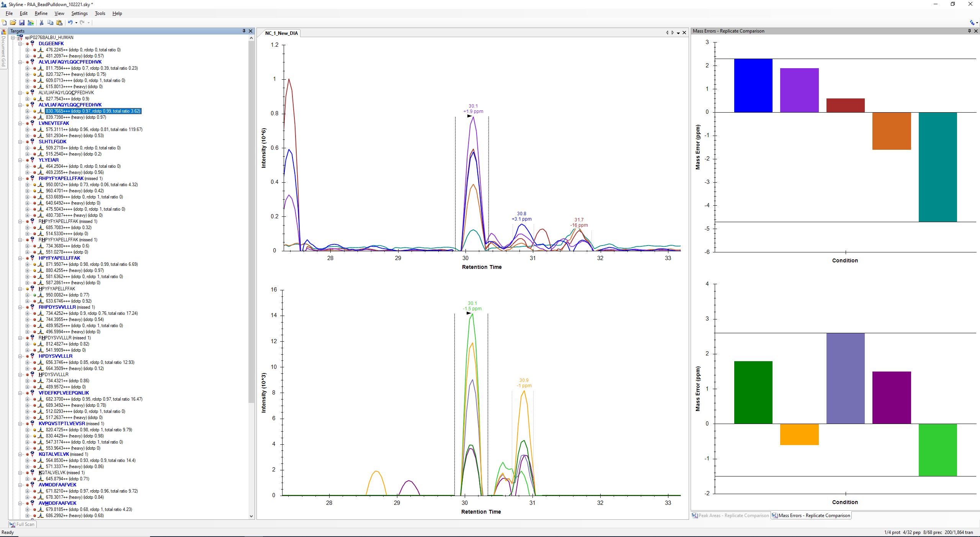Open the Undo history dropdown arrow
The height and width of the screenshot is (537, 980).
pyautogui.click(x=76, y=23)
